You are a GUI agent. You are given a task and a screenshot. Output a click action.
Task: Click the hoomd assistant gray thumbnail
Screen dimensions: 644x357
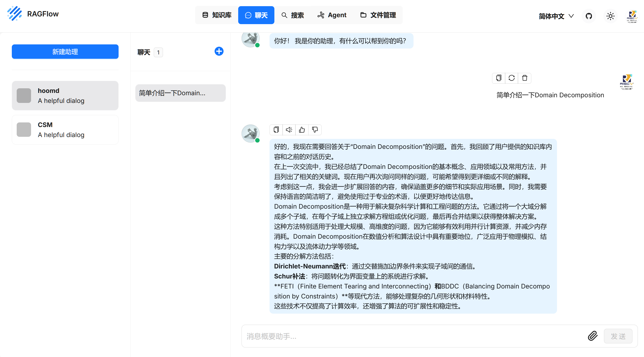(24, 95)
